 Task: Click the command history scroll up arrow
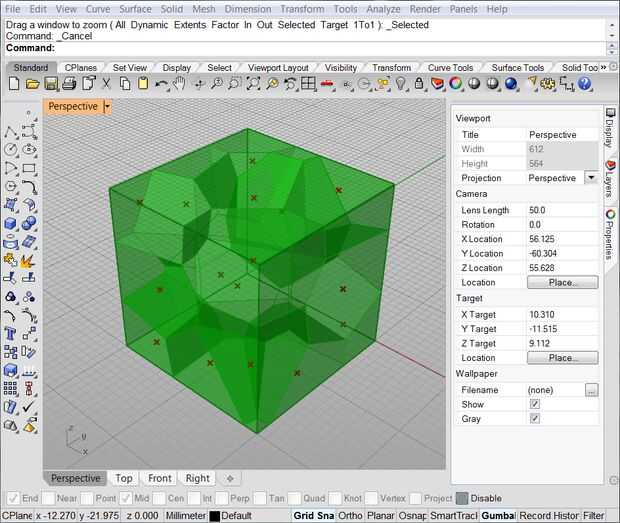click(612, 25)
